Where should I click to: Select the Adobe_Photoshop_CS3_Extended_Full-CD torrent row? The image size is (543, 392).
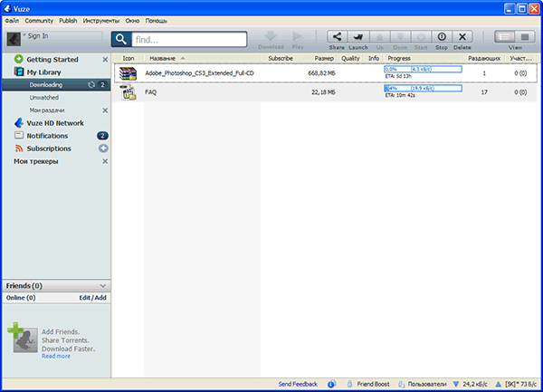pos(325,73)
